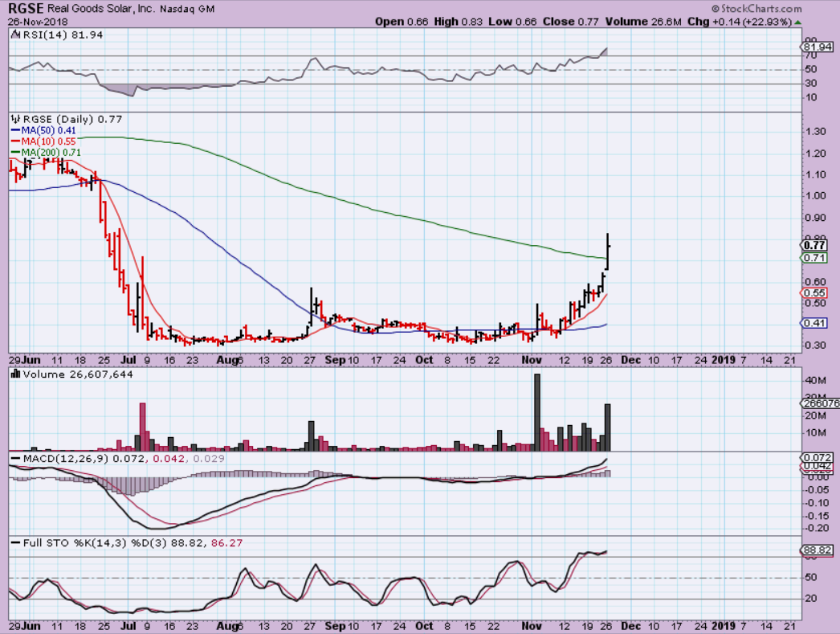
Task: Click the Oct label on the bottom date axis
Action: (424, 626)
